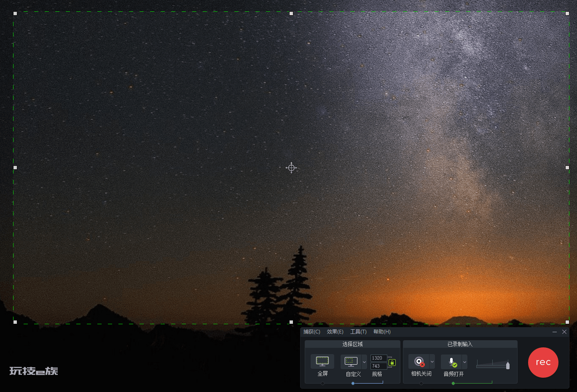Expand the camera options dropdown arrow
This screenshot has width=577, height=392.
(432, 362)
